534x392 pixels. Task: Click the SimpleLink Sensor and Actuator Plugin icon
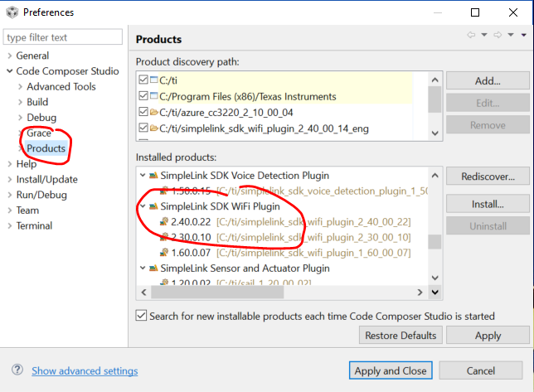(153, 268)
